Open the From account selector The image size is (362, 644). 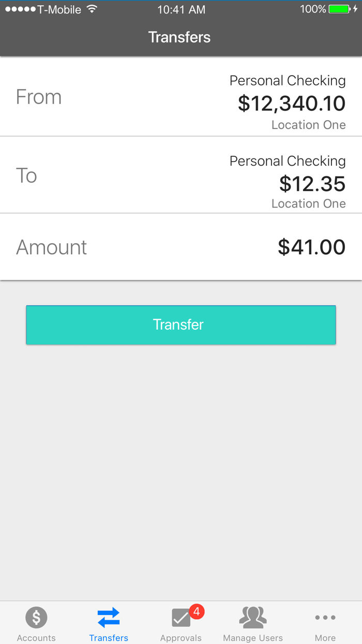click(181, 96)
